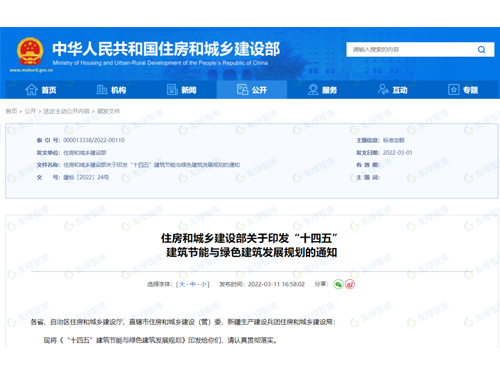Share via the WeChat icon
Screen dimensions: 500x375
point(338,284)
